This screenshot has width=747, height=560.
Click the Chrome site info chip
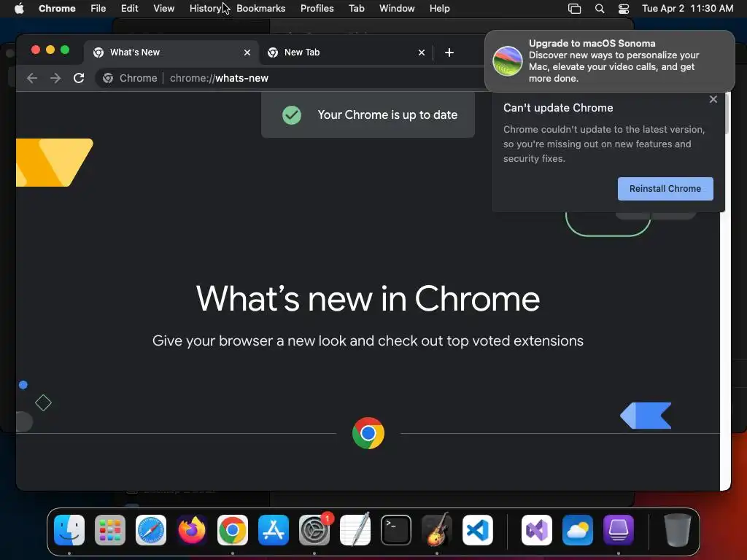pos(130,78)
